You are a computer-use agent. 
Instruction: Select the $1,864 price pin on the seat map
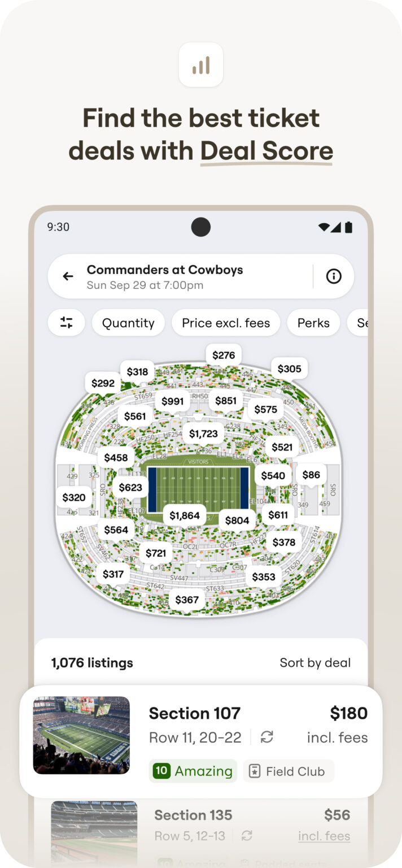(185, 515)
